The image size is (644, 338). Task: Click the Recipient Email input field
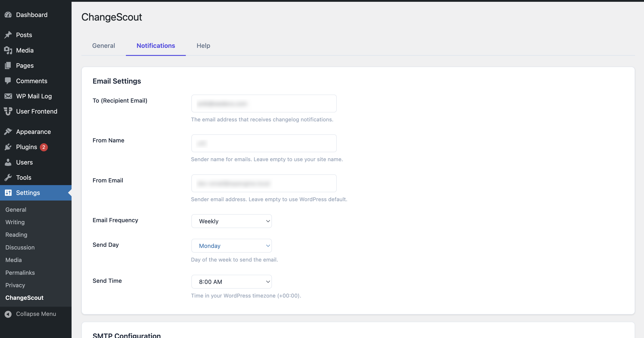click(264, 103)
